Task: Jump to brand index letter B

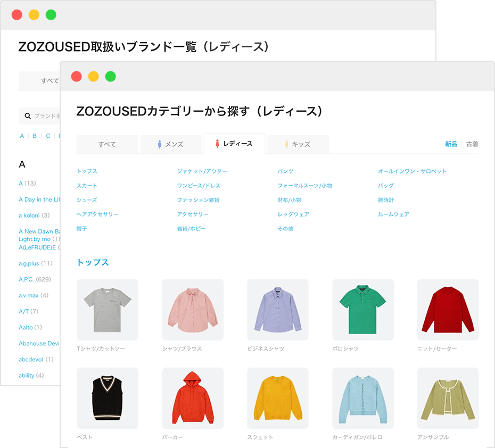Action: [x=35, y=136]
